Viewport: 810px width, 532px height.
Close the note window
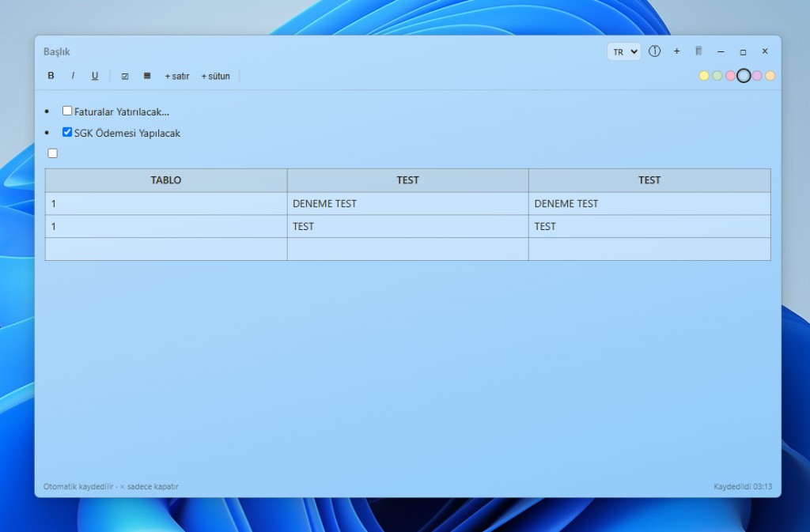765,51
